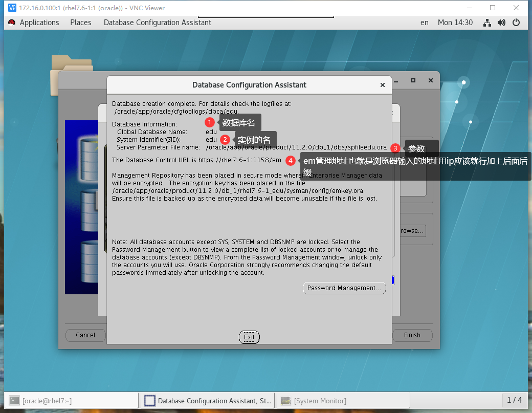Click the System Identifier(SID) value edu
This screenshot has height=413, width=532.
(211, 140)
